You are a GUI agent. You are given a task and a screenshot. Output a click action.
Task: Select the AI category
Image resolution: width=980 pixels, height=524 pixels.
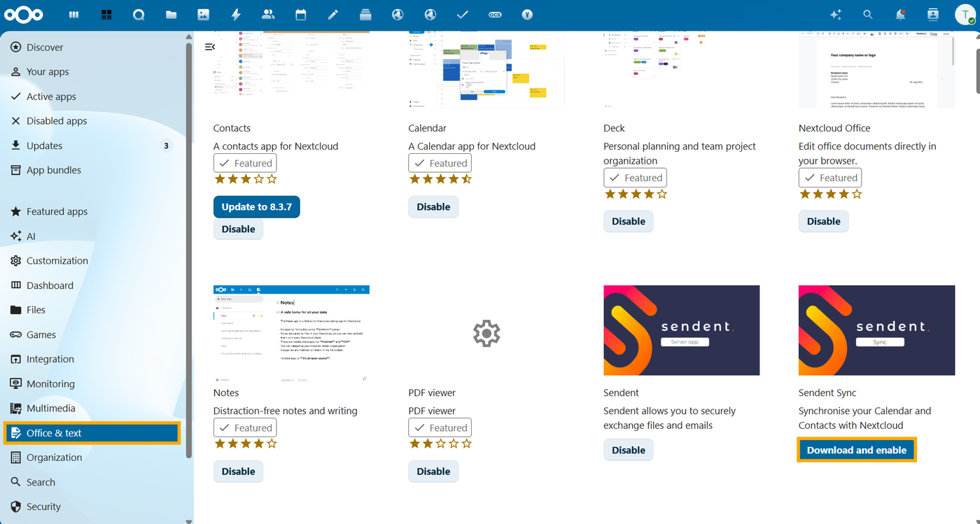[x=92, y=236]
